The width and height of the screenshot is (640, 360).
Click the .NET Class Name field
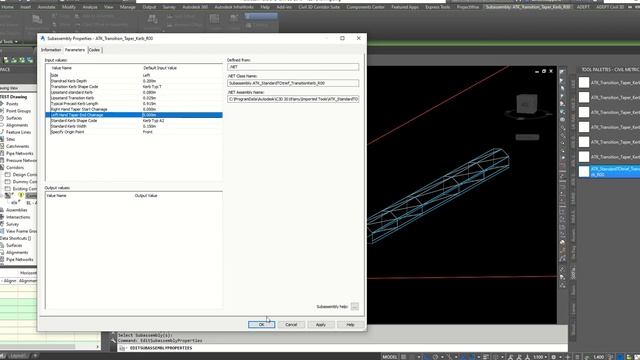click(293, 83)
